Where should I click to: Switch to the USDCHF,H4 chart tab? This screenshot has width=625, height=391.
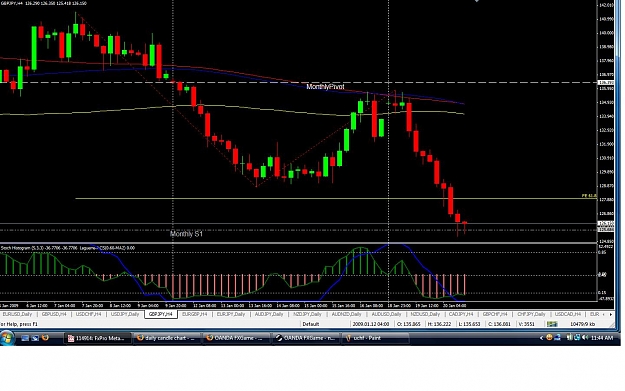pos(88,314)
